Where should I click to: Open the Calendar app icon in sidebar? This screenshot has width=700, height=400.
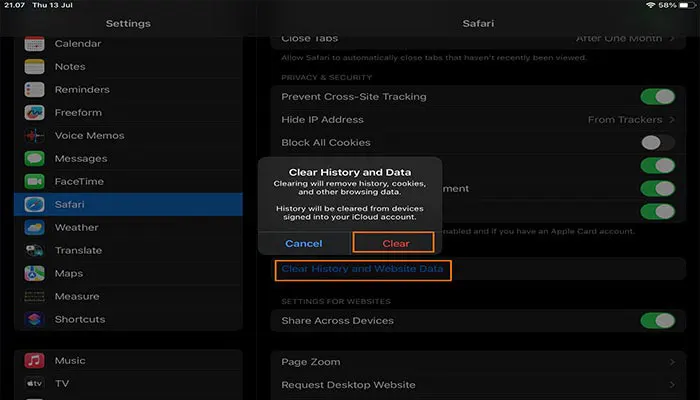point(35,44)
